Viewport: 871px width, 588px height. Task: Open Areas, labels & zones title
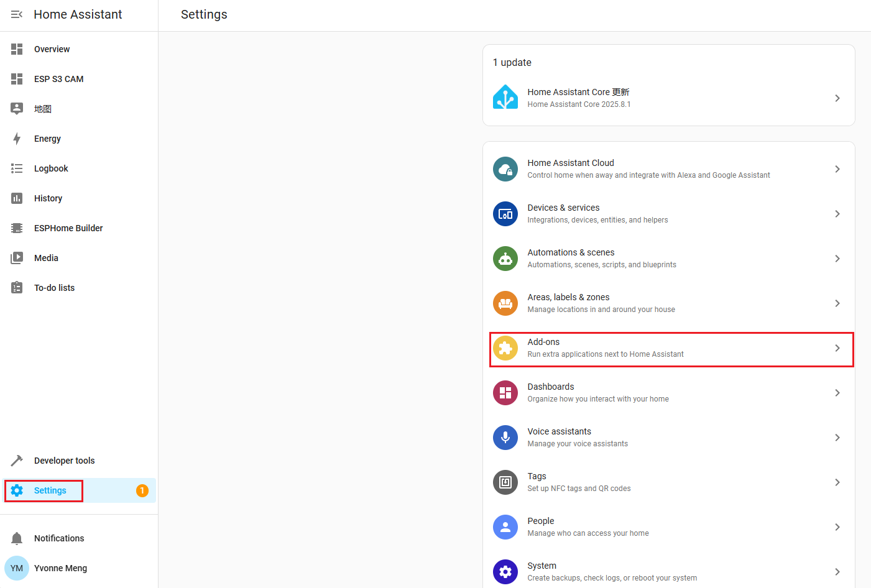[568, 297]
